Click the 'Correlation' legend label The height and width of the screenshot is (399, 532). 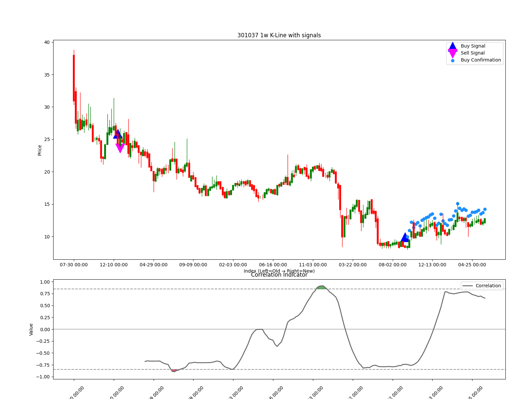click(488, 286)
